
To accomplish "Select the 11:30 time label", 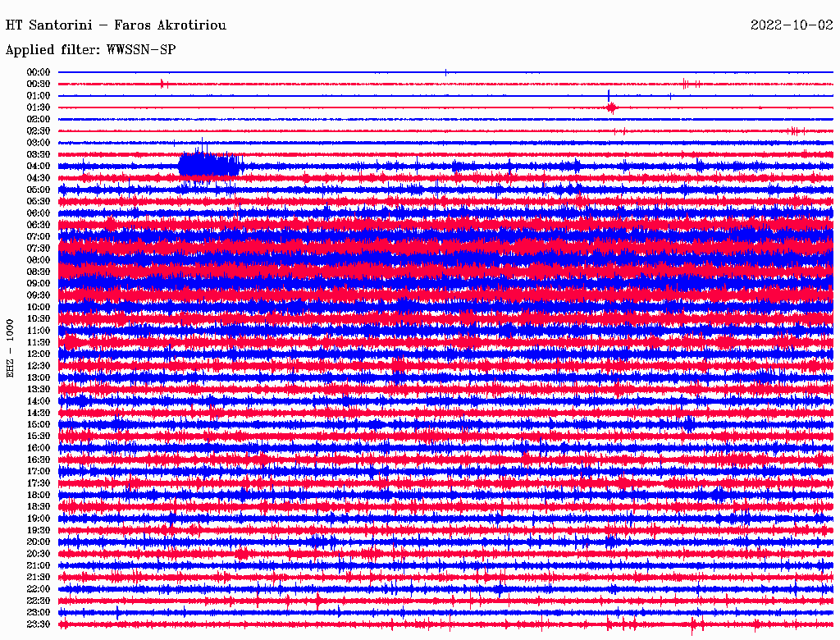I will click(x=39, y=342).
